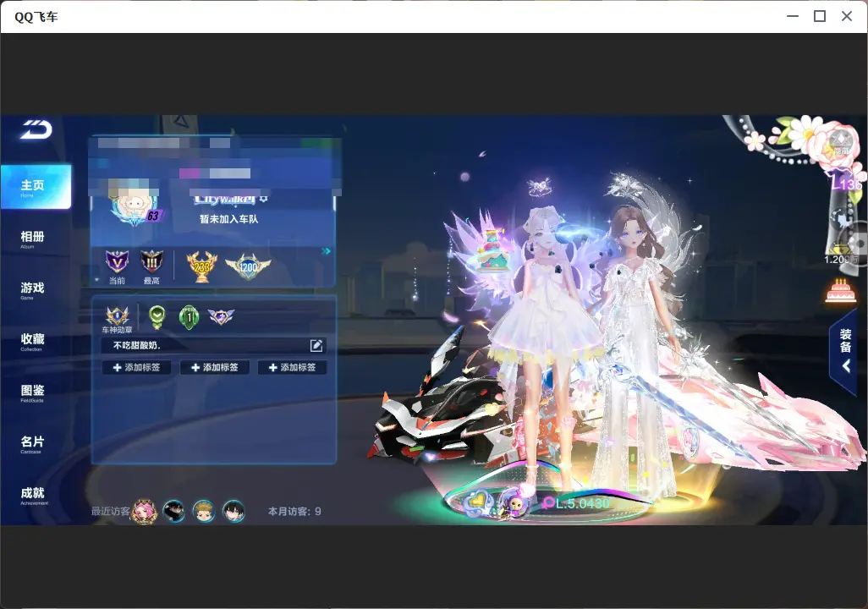This screenshot has width=868, height=609.
Task: Select the 名片 Cardcase tab
Action: click(x=33, y=443)
